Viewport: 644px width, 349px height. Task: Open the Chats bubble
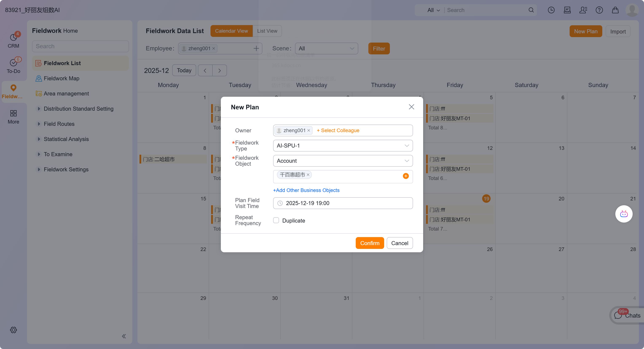pyautogui.click(x=627, y=315)
